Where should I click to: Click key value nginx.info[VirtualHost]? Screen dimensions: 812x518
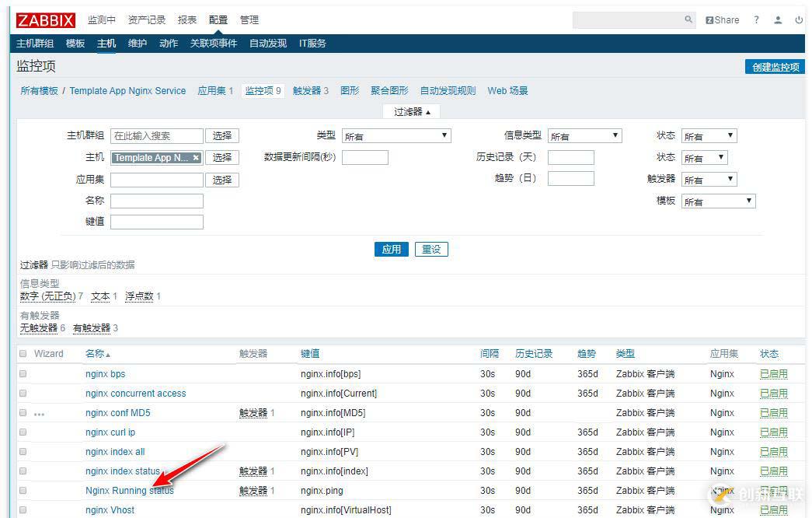[x=346, y=510]
